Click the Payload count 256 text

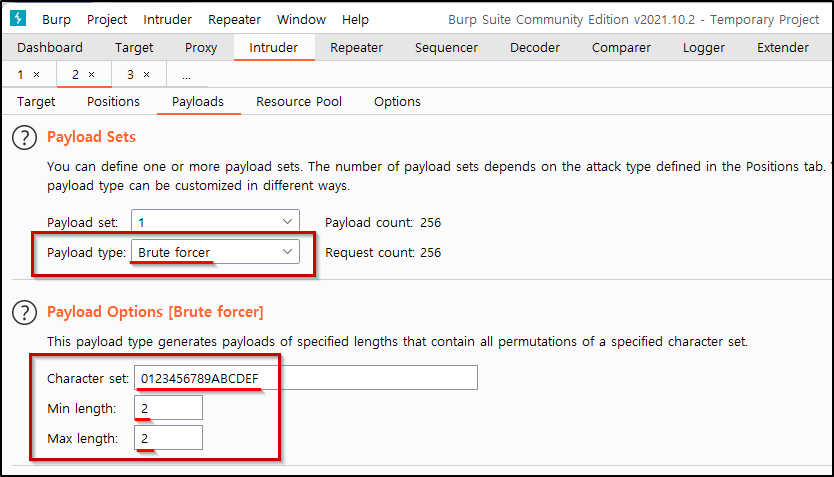pos(383,223)
